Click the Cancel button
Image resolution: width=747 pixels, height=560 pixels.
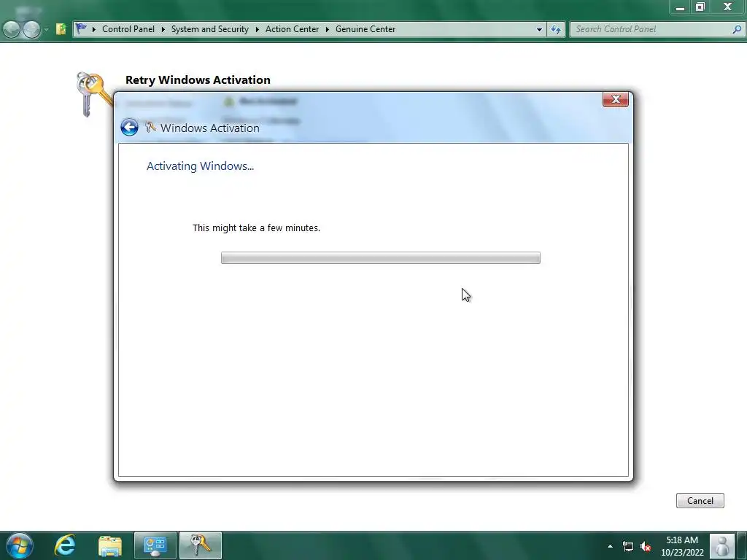pyautogui.click(x=700, y=500)
